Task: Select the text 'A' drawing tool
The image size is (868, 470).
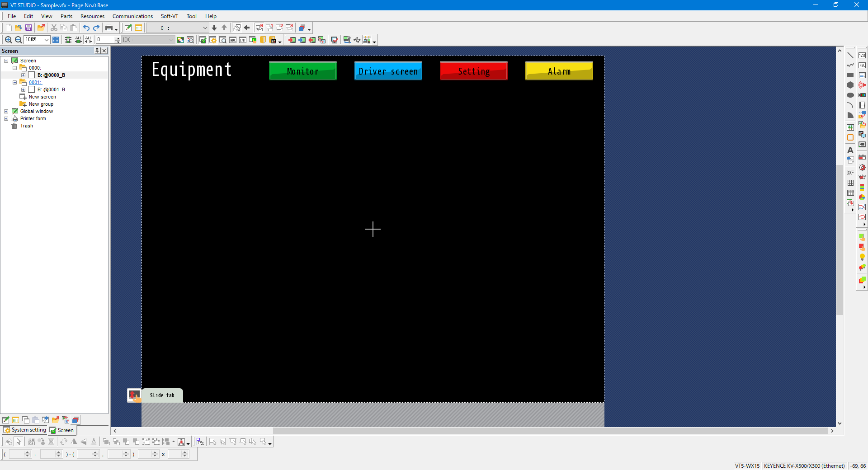Action: (850, 150)
